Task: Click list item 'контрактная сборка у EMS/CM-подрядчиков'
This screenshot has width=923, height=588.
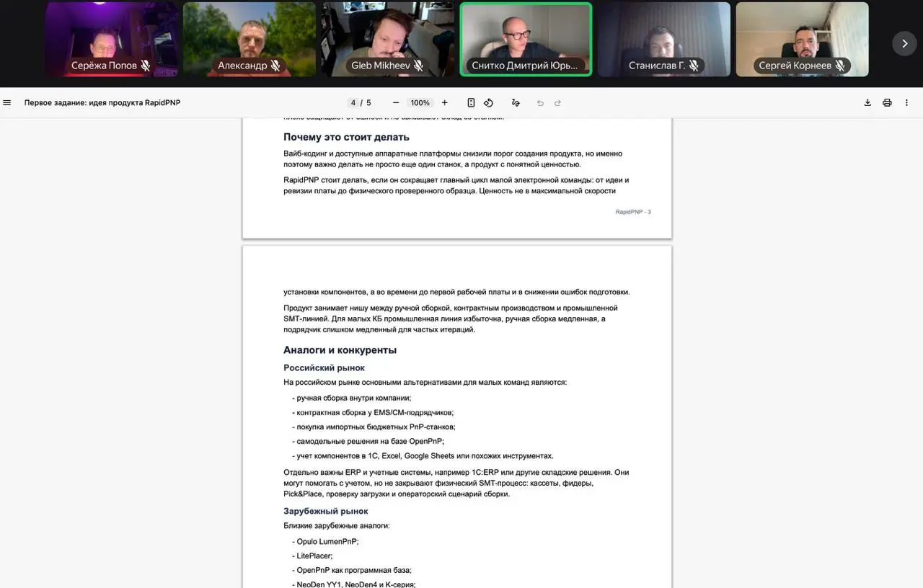Action: (x=373, y=413)
